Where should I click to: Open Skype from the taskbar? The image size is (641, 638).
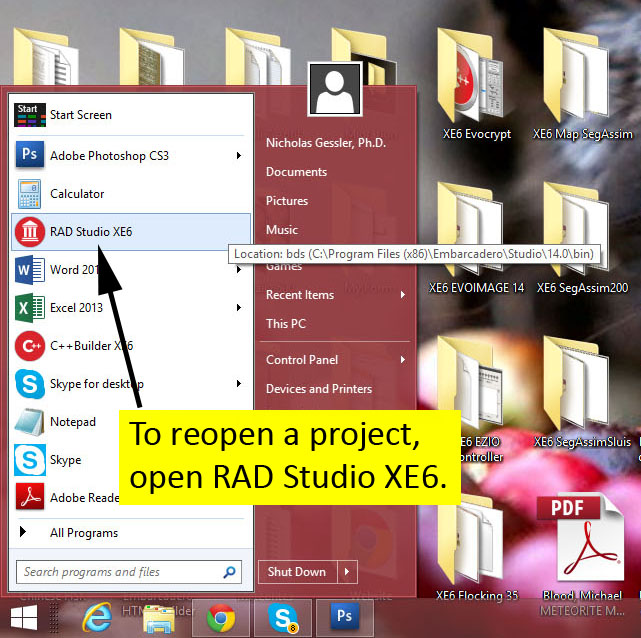(283, 618)
